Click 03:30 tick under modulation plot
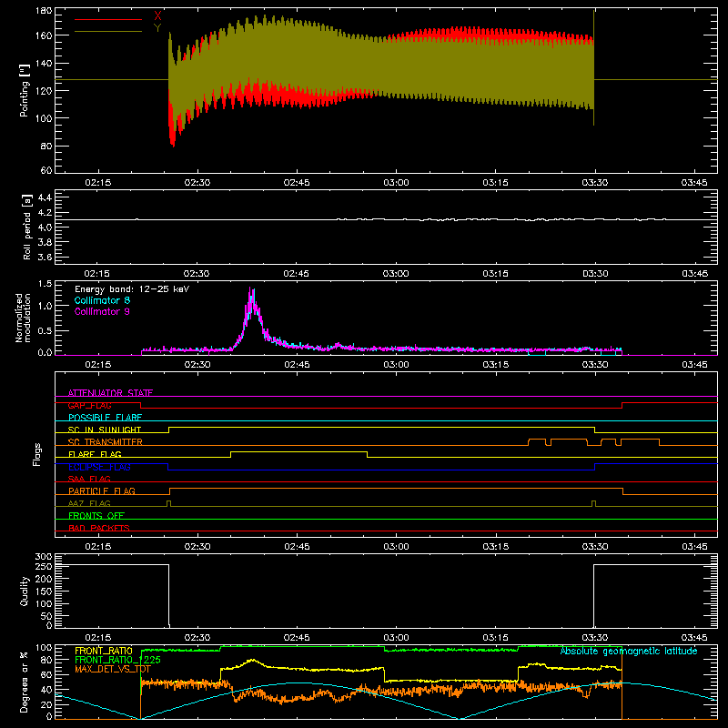The width and height of the screenshot is (728, 728). pos(595,365)
